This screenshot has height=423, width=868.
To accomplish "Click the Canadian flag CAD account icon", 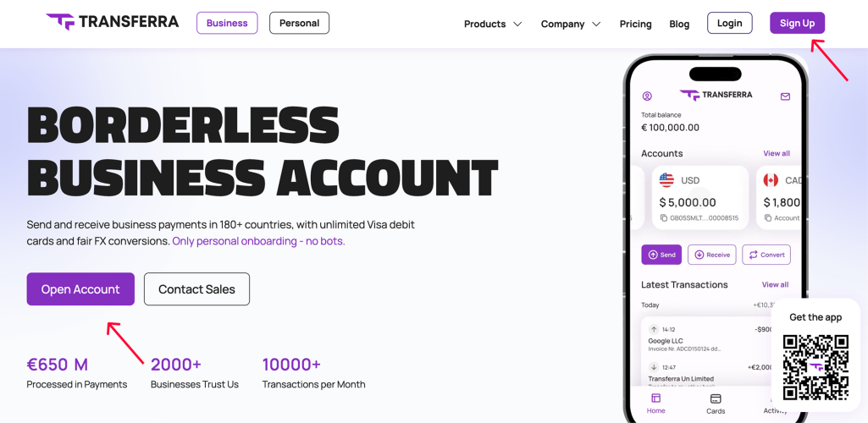I will pos(771,180).
